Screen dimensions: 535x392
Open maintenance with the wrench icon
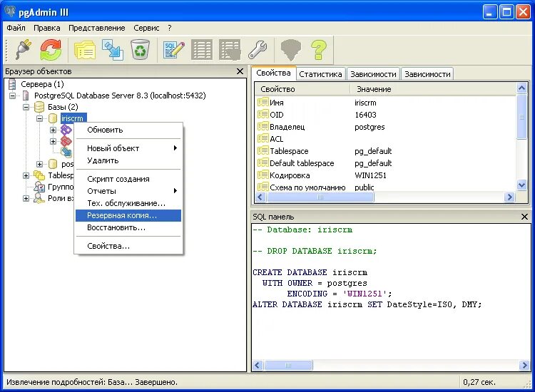[258, 50]
